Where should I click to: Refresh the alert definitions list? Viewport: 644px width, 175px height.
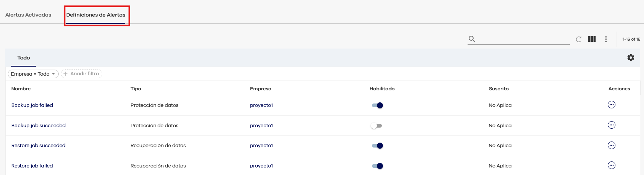[x=579, y=39]
